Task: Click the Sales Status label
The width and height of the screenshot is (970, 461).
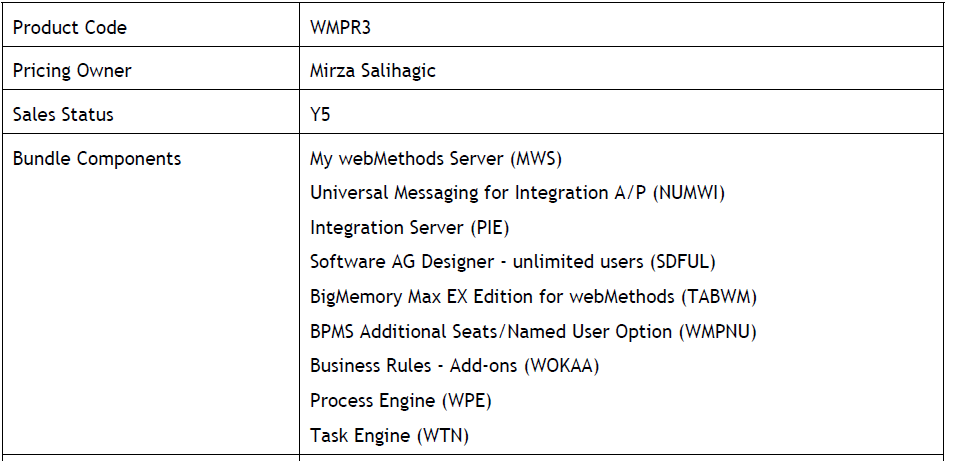Action: (63, 114)
